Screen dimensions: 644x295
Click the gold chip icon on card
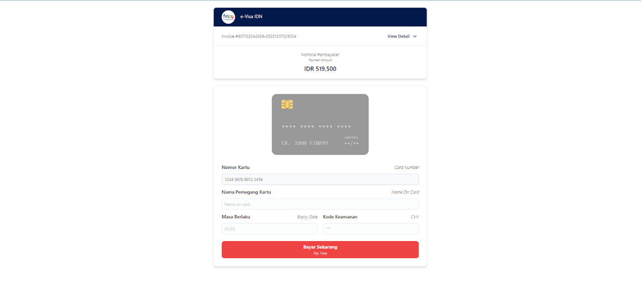tap(287, 104)
